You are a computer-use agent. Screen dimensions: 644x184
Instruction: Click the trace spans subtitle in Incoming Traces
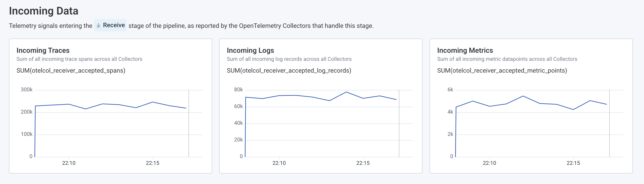point(79,59)
